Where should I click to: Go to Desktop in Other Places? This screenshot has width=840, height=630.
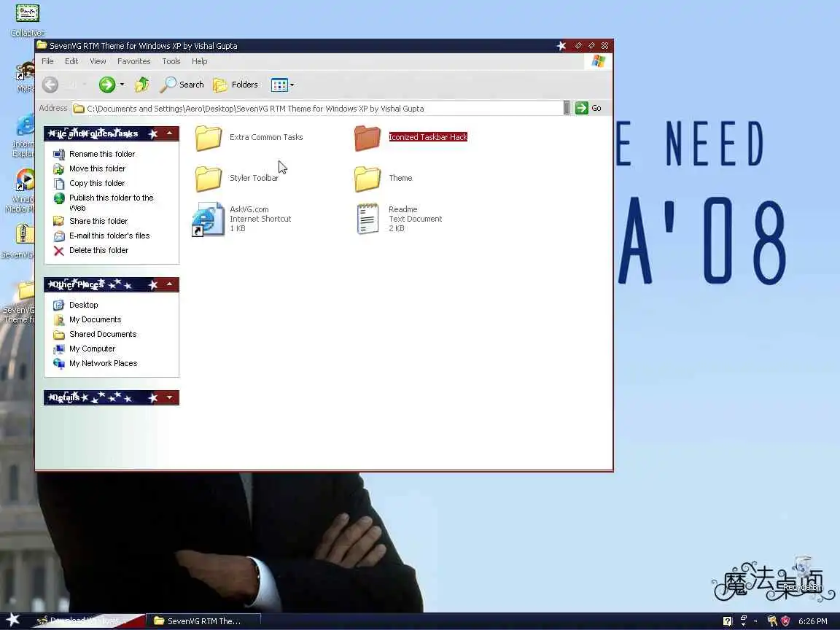(76, 305)
